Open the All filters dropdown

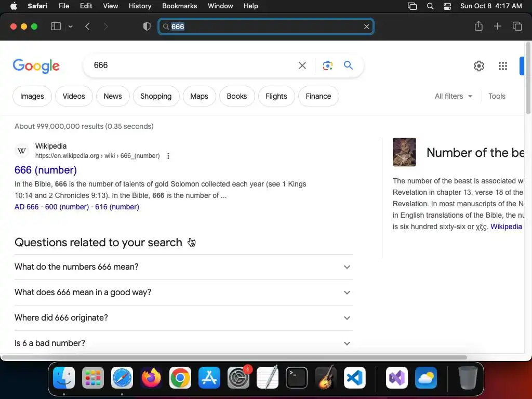click(453, 96)
